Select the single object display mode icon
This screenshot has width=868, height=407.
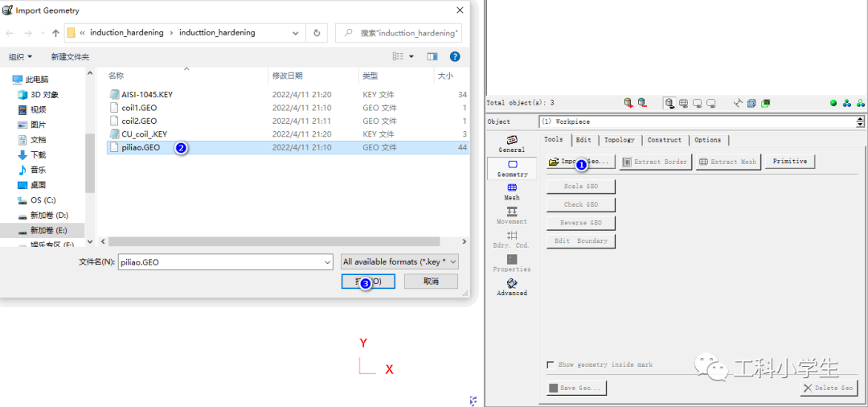pos(669,103)
